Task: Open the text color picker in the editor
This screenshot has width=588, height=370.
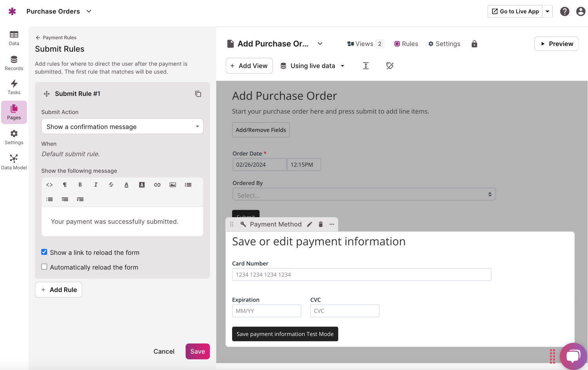Action: [126, 184]
